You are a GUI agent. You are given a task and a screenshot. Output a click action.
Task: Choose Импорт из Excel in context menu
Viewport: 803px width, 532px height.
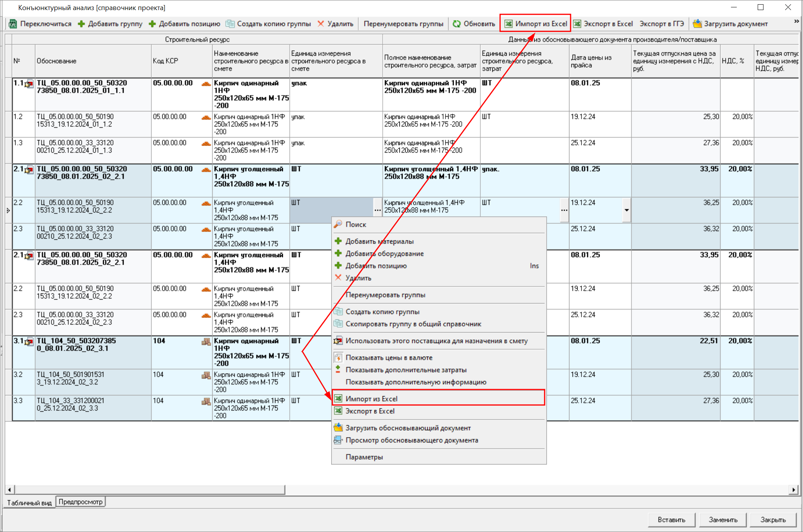(438, 398)
